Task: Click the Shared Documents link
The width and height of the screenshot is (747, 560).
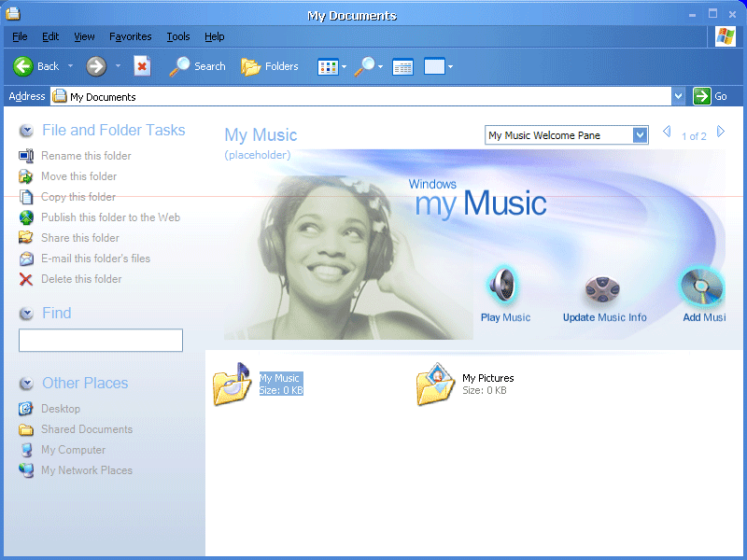Action: [x=86, y=429]
